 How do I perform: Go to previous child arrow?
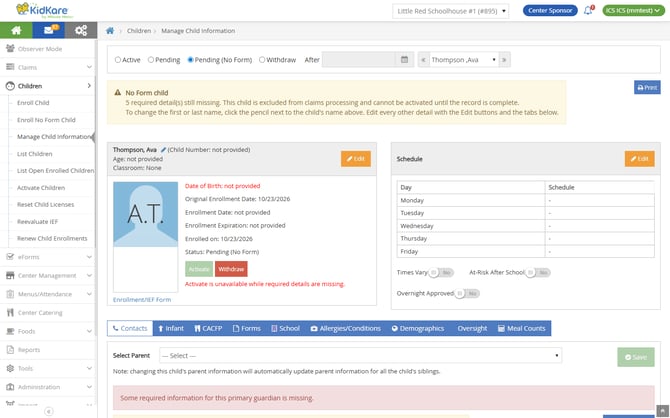(423, 60)
